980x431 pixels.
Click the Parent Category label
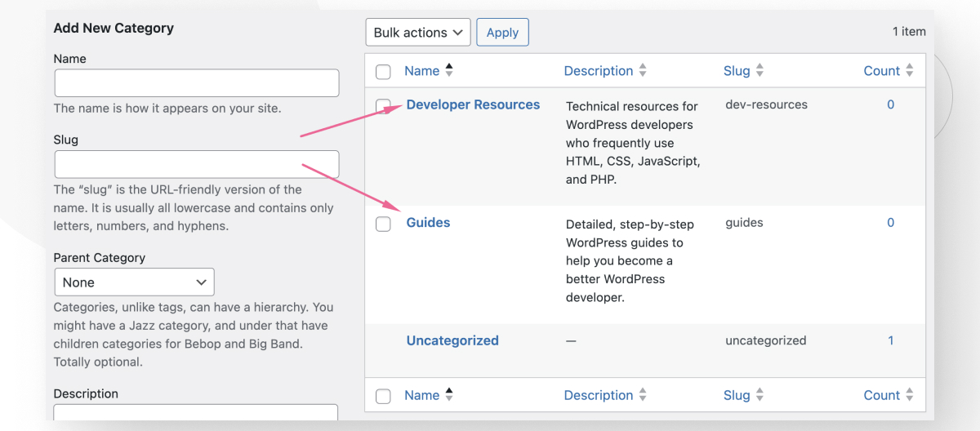(x=99, y=258)
